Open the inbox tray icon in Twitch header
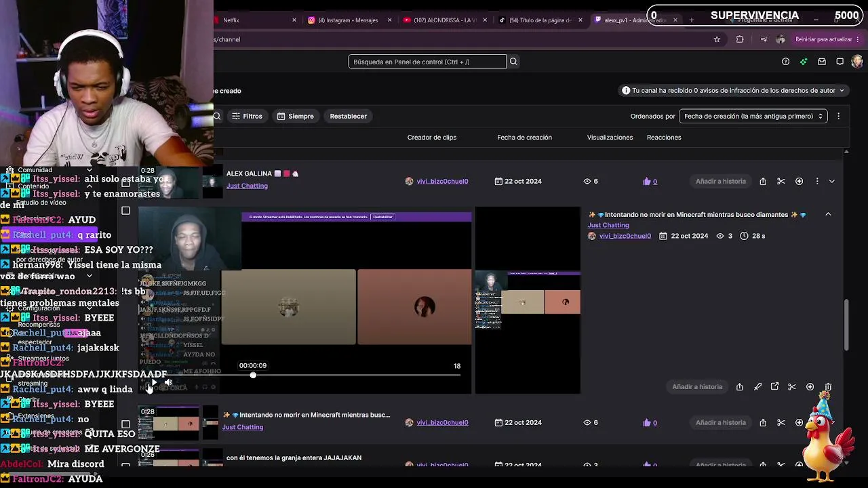 [822, 62]
